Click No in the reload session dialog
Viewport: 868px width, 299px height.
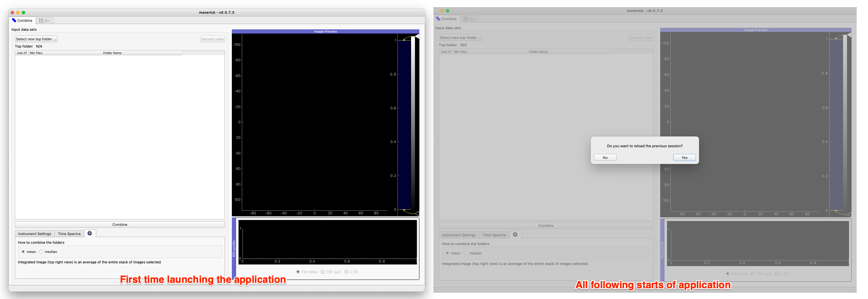[x=605, y=157]
